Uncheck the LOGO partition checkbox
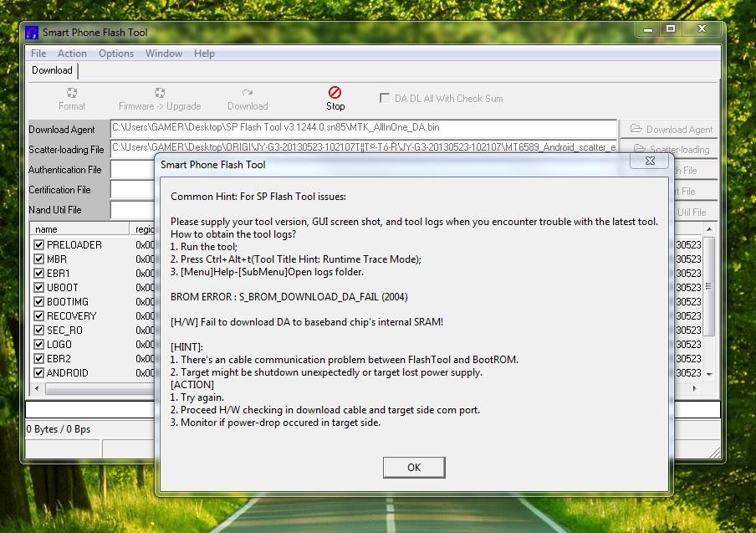Image resolution: width=756 pixels, height=533 pixels. pos(39,345)
